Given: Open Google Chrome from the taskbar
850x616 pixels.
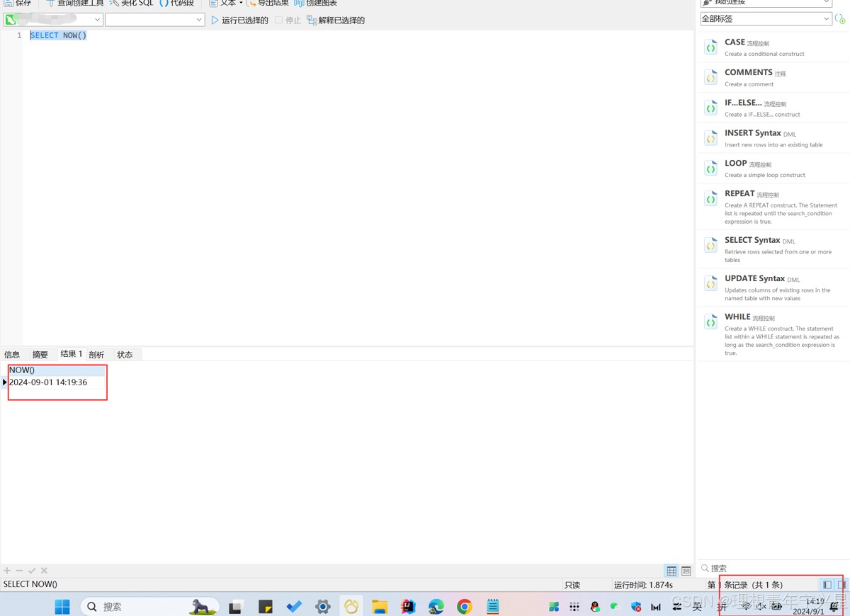Looking at the screenshot, I should (x=465, y=606).
